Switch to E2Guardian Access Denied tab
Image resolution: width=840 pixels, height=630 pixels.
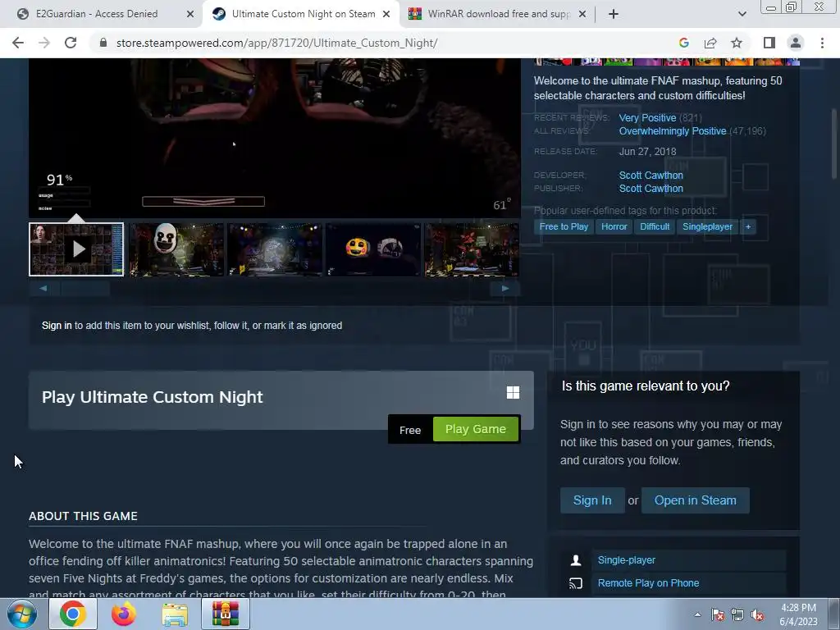click(97, 14)
